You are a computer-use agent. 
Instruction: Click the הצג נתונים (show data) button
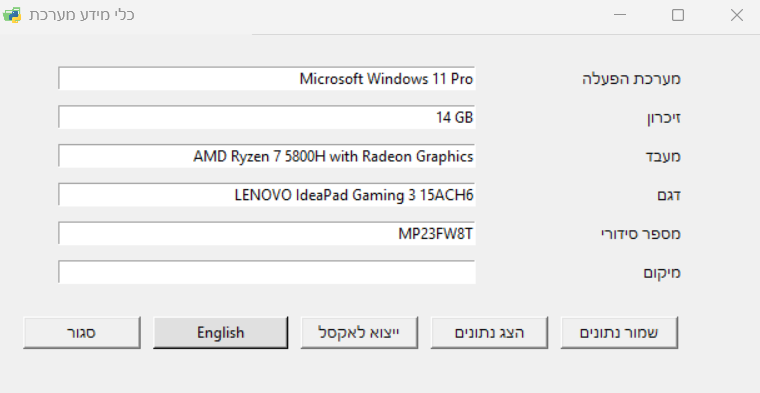(x=489, y=333)
